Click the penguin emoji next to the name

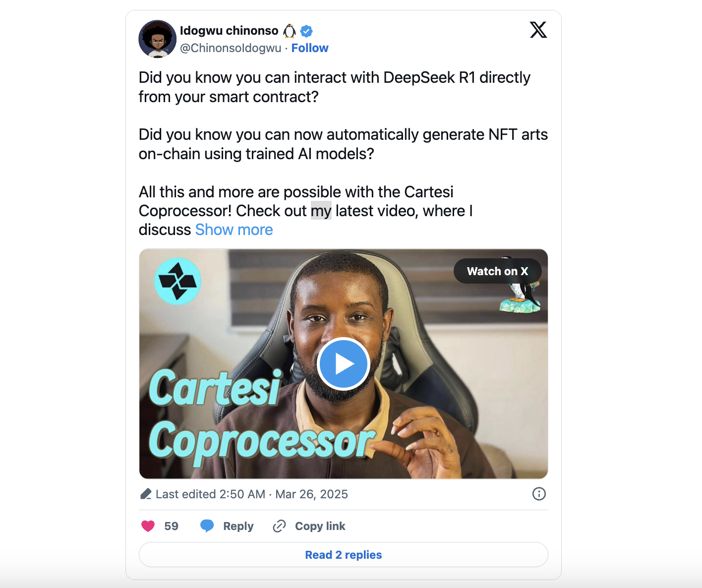pyautogui.click(x=290, y=31)
